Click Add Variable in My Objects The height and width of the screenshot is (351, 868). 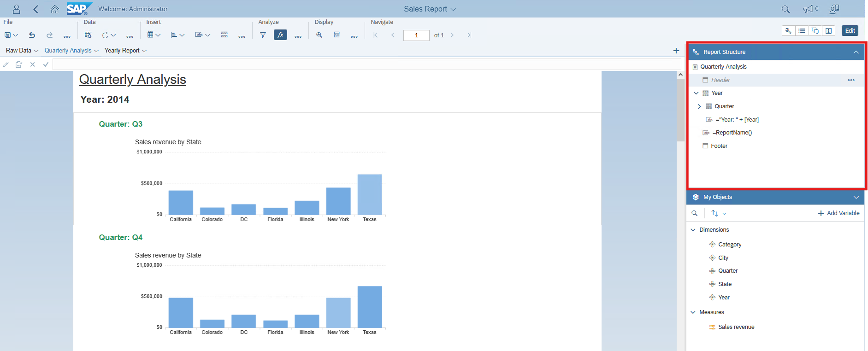pos(838,213)
